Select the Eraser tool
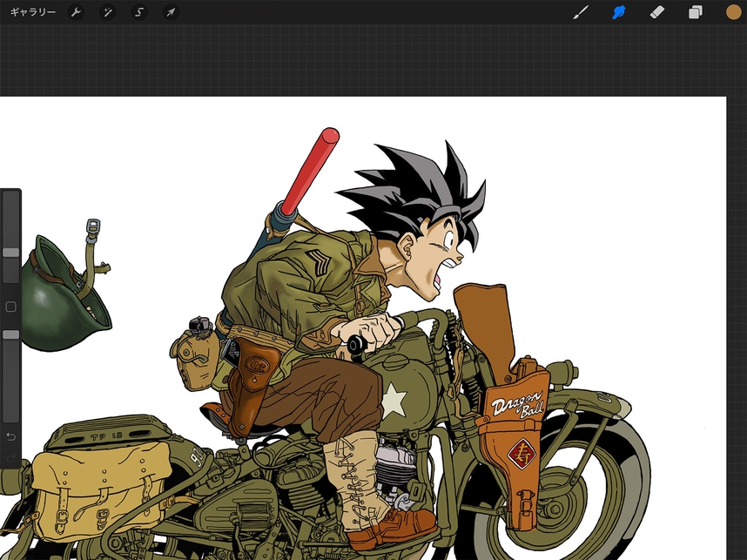This screenshot has width=747, height=560. 657,12
